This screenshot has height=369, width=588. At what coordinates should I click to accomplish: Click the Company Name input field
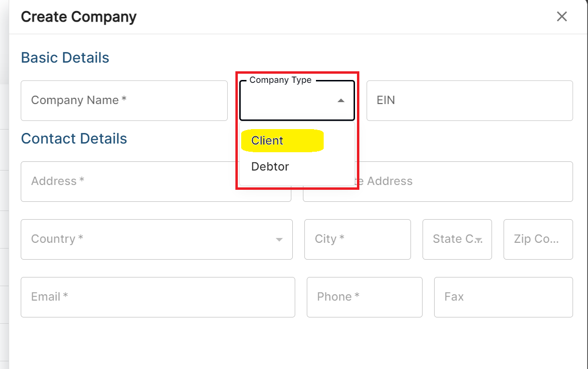pyautogui.click(x=124, y=101)
